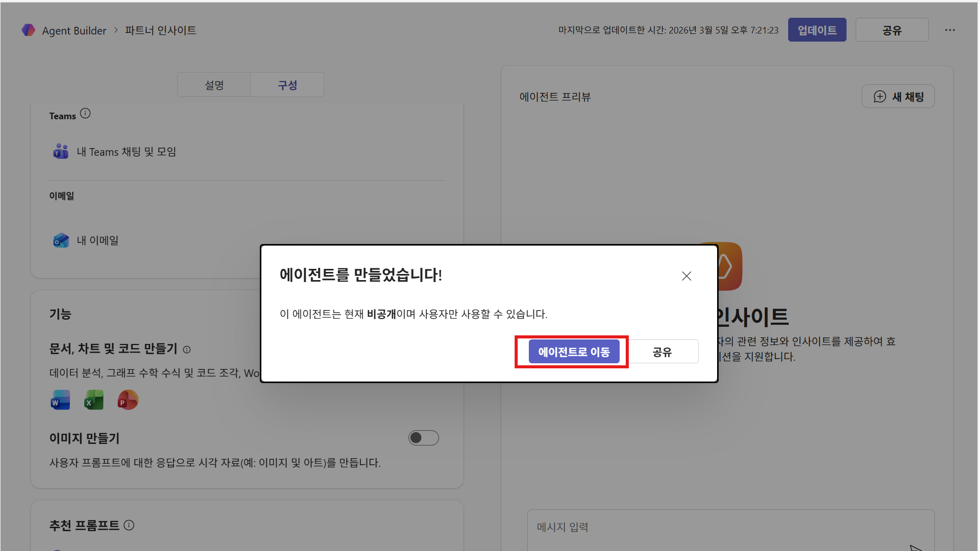This screenshot has height=551, width=980.
Task: Close the agent created dialog
Action: tap(686, 276)
